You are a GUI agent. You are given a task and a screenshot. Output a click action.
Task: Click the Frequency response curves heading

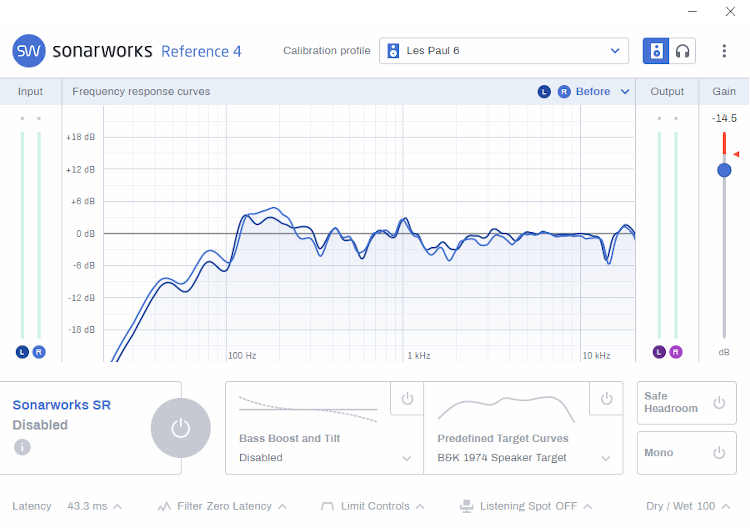(141, 91)
